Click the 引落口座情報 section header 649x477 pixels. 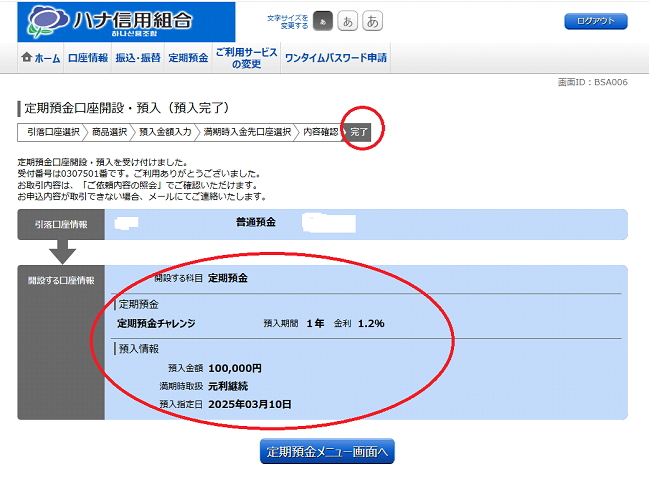coord(61,225)
